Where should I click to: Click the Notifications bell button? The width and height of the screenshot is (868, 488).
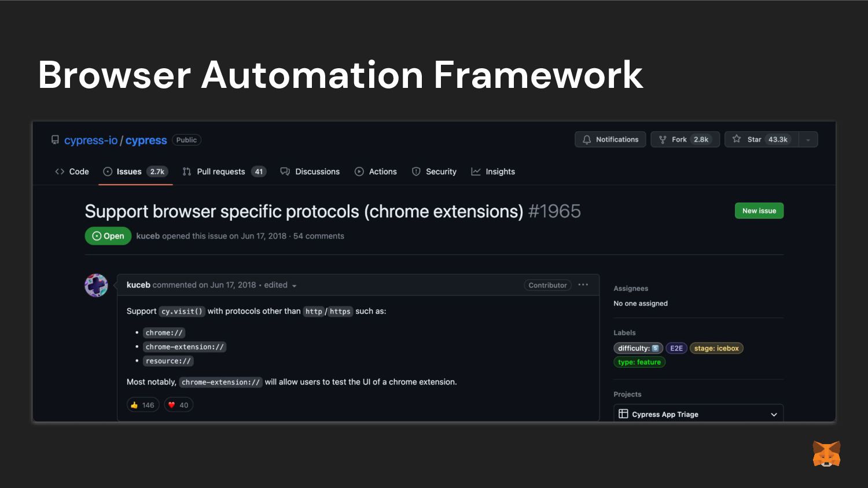click(x=610, y=139)
